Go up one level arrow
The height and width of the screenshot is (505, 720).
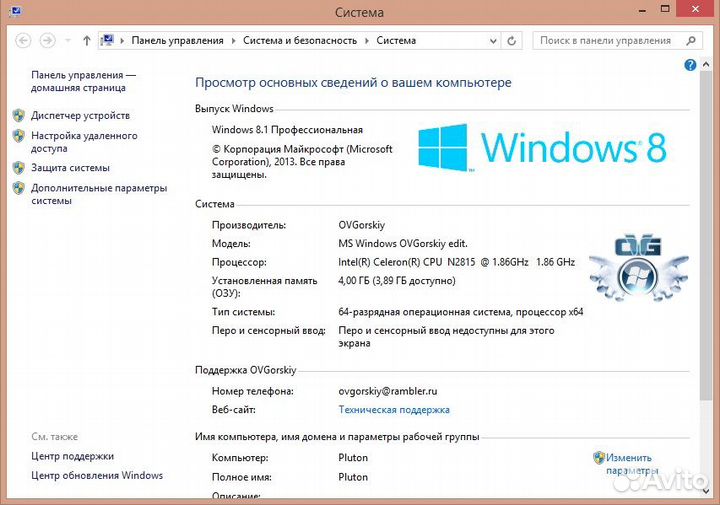tap(86, 41)
